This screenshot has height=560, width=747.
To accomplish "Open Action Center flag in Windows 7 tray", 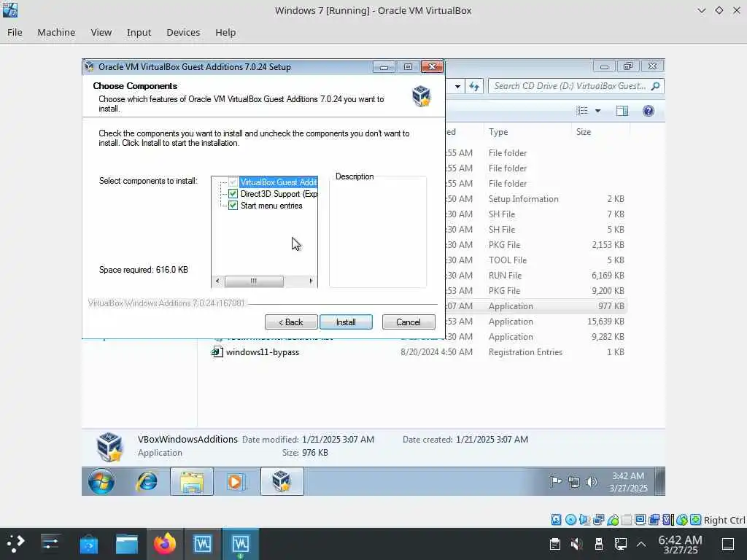I will click(556, 481).
